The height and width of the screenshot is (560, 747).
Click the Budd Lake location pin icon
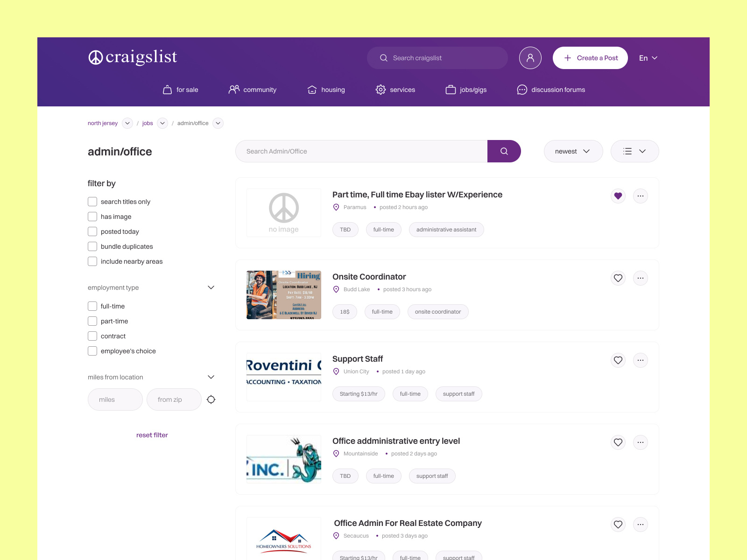[x=336, y=289]
